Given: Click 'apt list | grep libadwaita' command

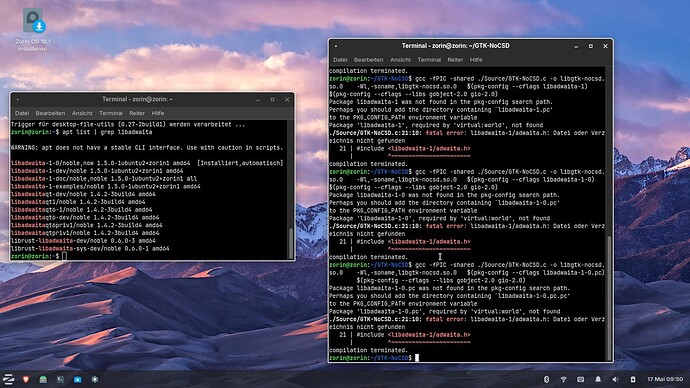Looking at the screenshot, I should click(x=107, y=132).
